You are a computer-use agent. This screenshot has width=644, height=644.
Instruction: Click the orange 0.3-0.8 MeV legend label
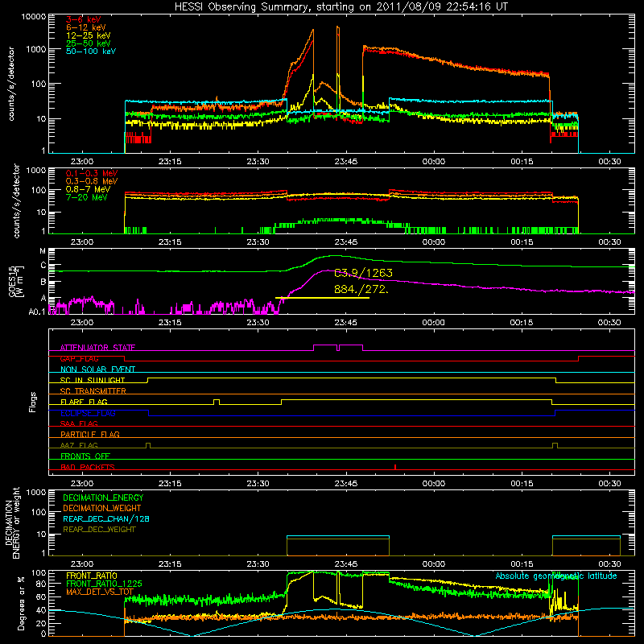pyautogui.click(x=92, y=181)
